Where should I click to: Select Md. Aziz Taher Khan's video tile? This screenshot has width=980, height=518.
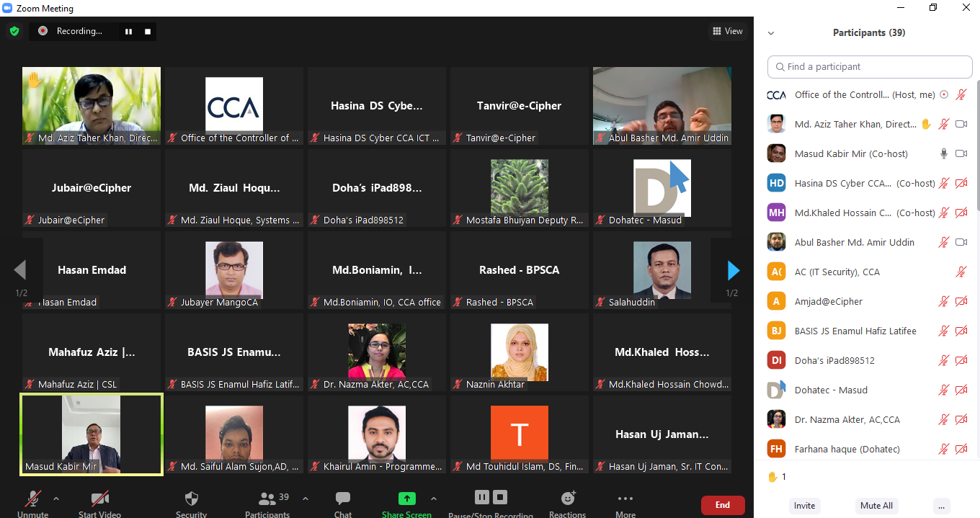[92, 105]
